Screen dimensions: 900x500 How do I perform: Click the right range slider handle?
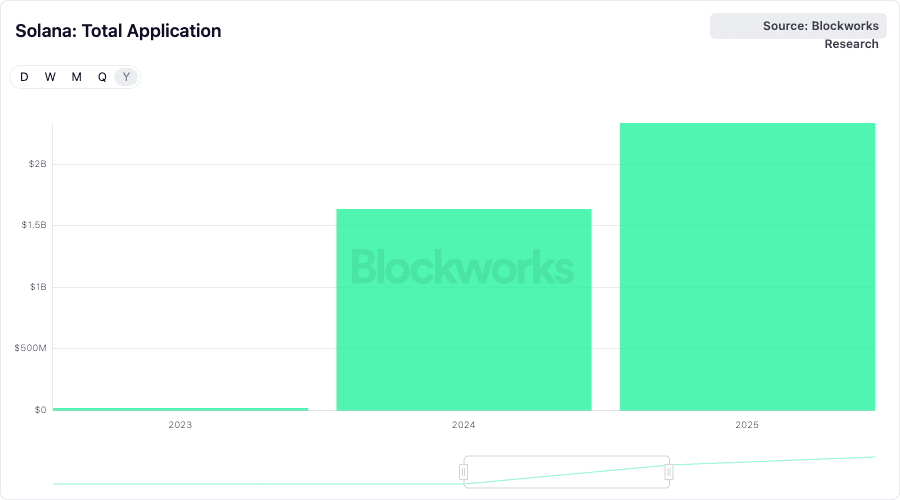[x=669, y=472]
